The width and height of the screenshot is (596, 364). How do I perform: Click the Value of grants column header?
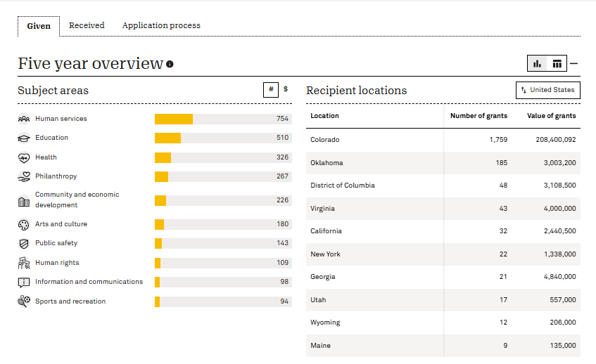(x=551, y=116)
